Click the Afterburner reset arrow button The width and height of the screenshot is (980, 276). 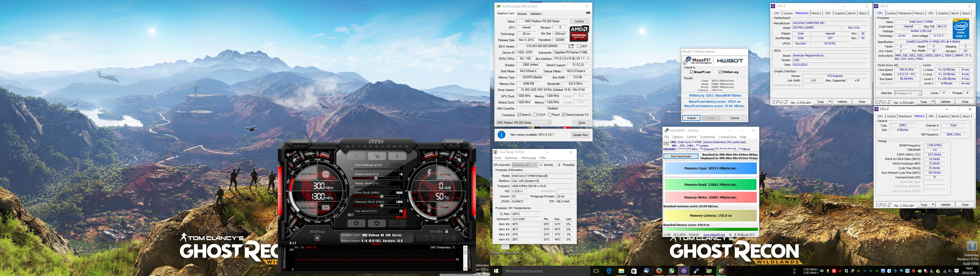(x=377, y=223)
